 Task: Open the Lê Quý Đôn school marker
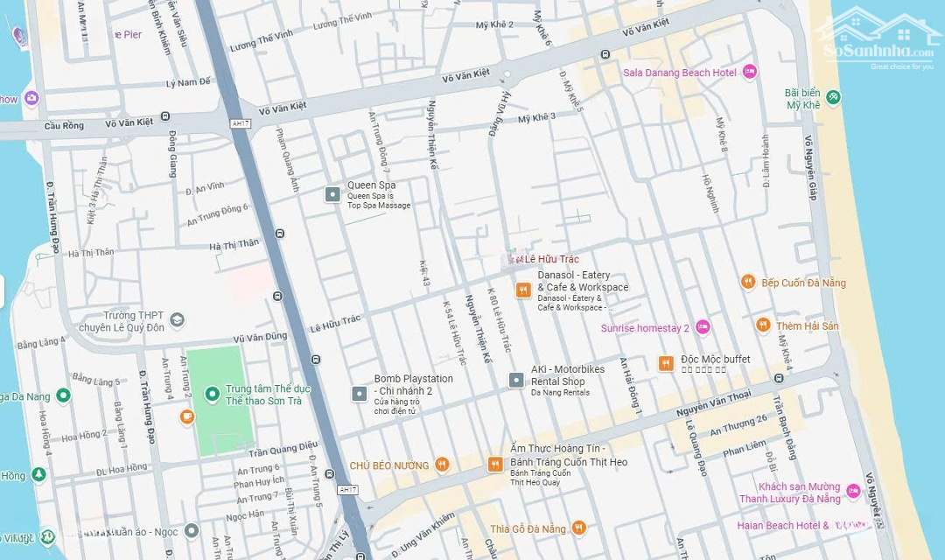[x=178, y=321]
